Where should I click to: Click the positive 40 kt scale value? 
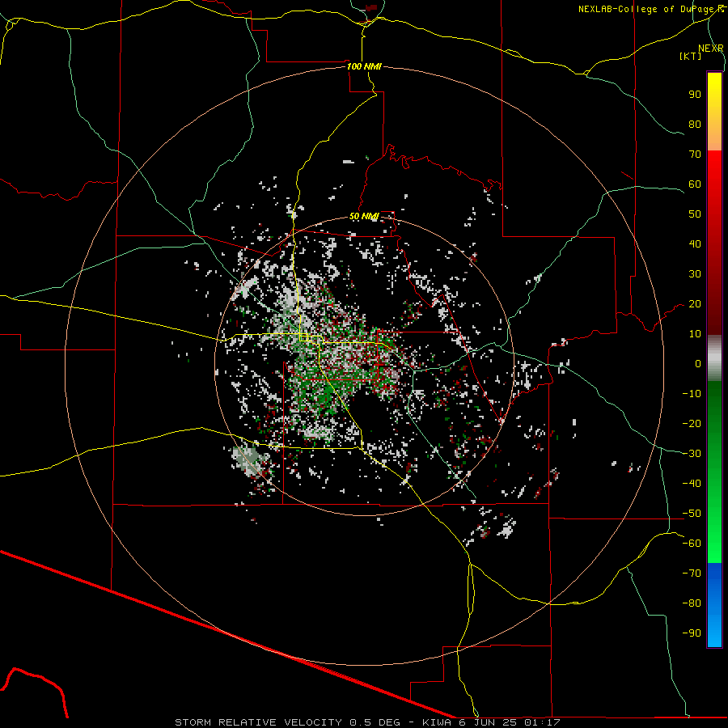(x=695, y=244)
